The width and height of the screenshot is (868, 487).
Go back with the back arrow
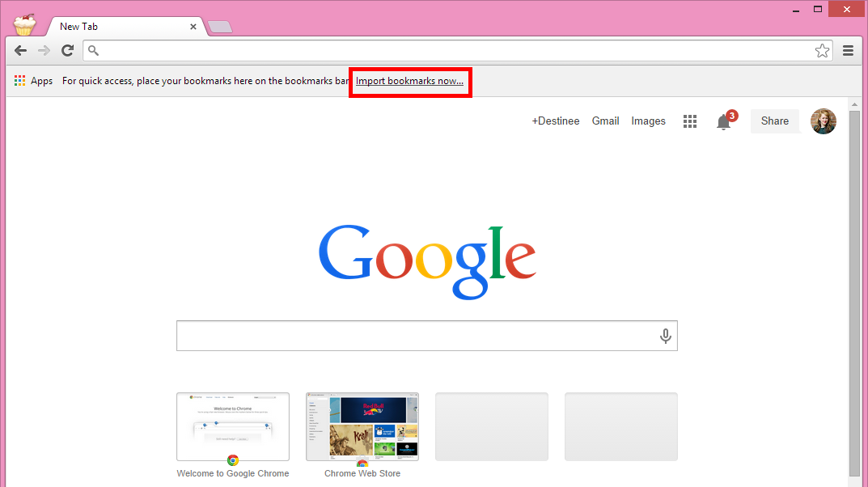click(20, 51)
